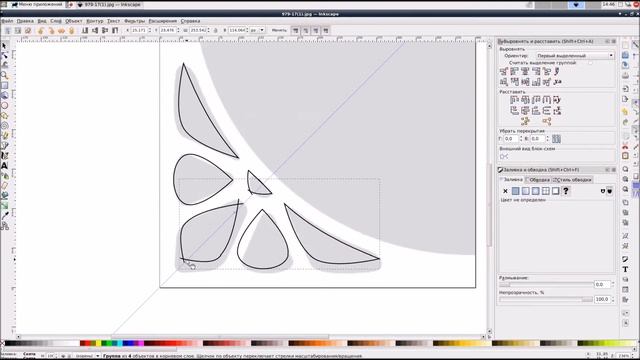The height and width of the screenshot is (360, 640).
Task: Align right edges to anchor's left edge
Action: (x=504, y=71)
